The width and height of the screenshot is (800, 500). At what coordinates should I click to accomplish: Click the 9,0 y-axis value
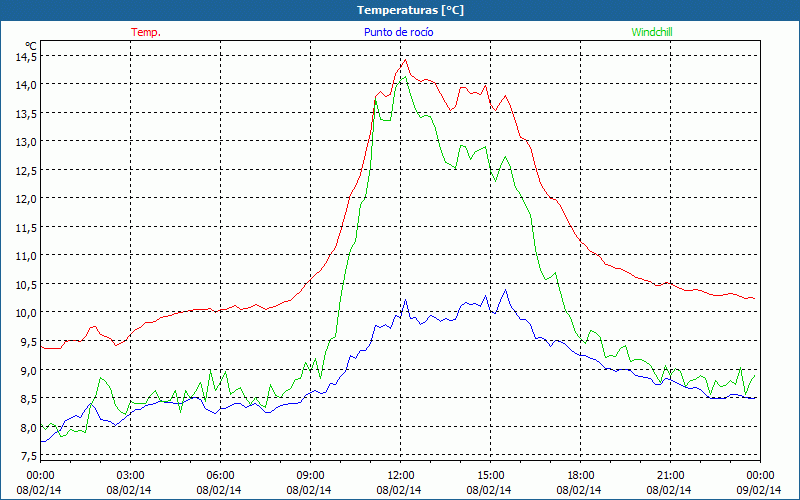[x=29, y=371]
